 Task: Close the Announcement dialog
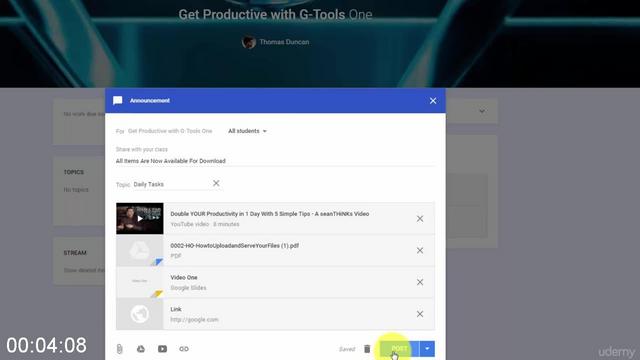click(433, 101)
